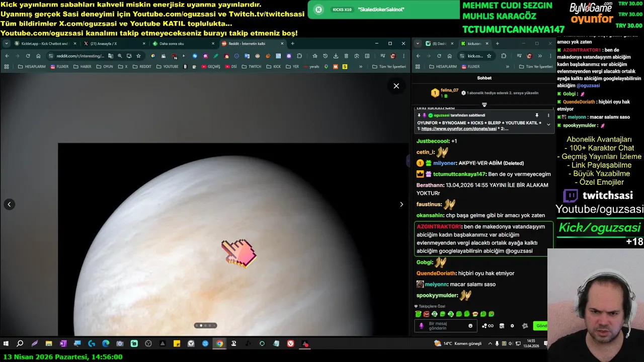Open YOUTUBE bookmarks folder
This screenshot has height=362, width=644.
[x=167, y=66]
